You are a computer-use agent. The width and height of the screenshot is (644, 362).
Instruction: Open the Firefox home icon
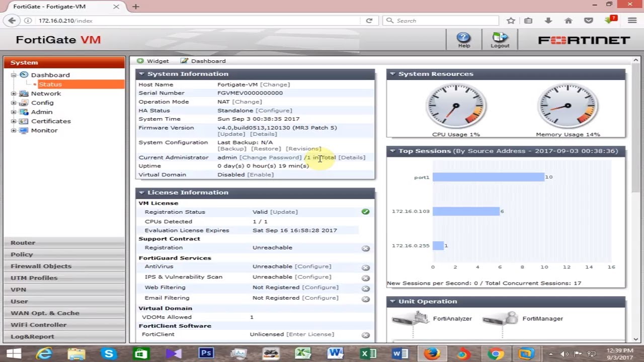click(569, 21)
